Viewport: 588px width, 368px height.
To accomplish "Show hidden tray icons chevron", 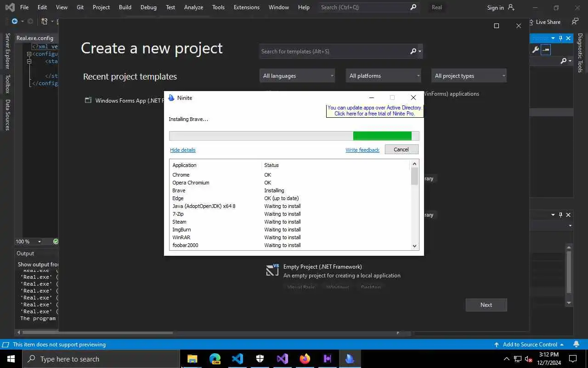I will coord(507,359).
